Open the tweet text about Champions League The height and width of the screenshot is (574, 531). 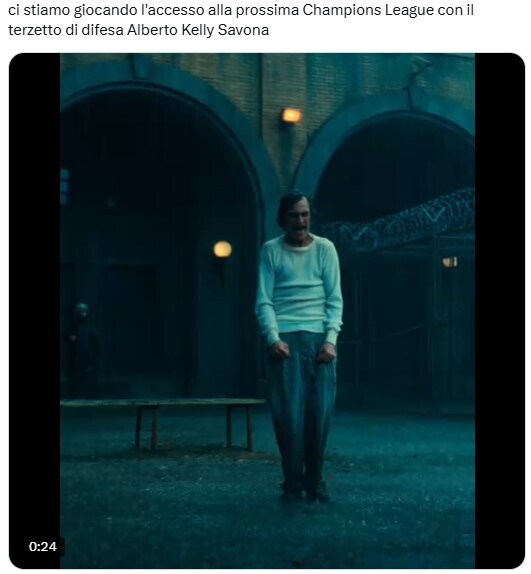click(241, 20)
